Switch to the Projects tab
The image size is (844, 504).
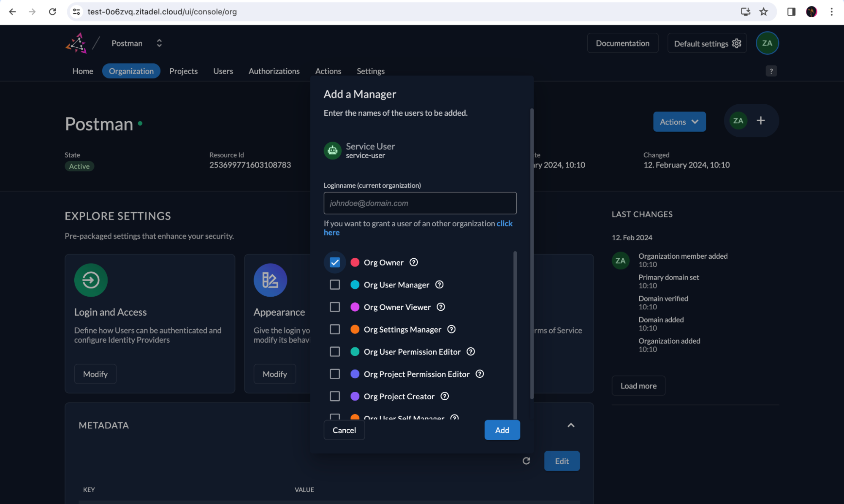click(183, 71)
